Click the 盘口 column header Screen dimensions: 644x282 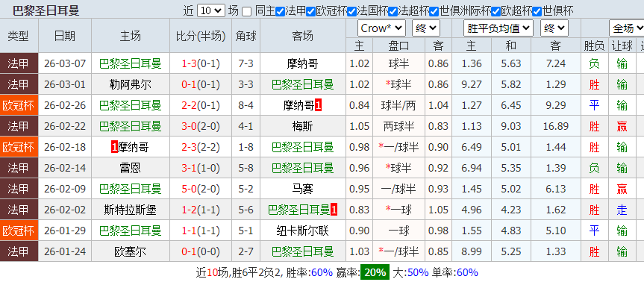coord(398,46)
